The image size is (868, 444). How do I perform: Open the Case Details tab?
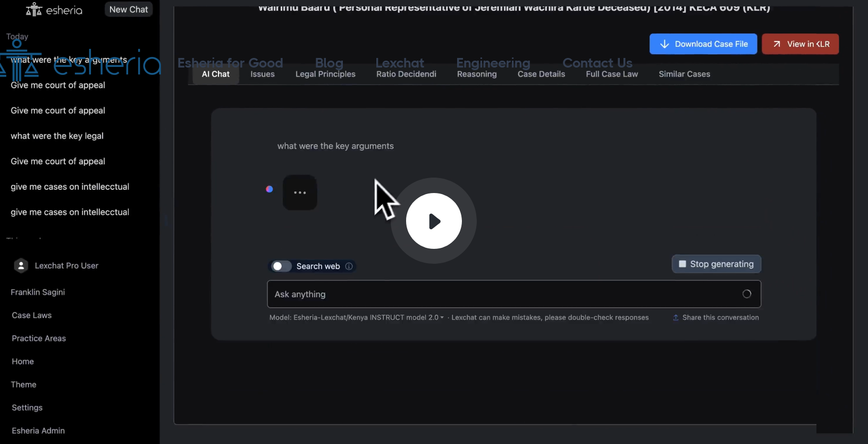click(x=541, y=74)
